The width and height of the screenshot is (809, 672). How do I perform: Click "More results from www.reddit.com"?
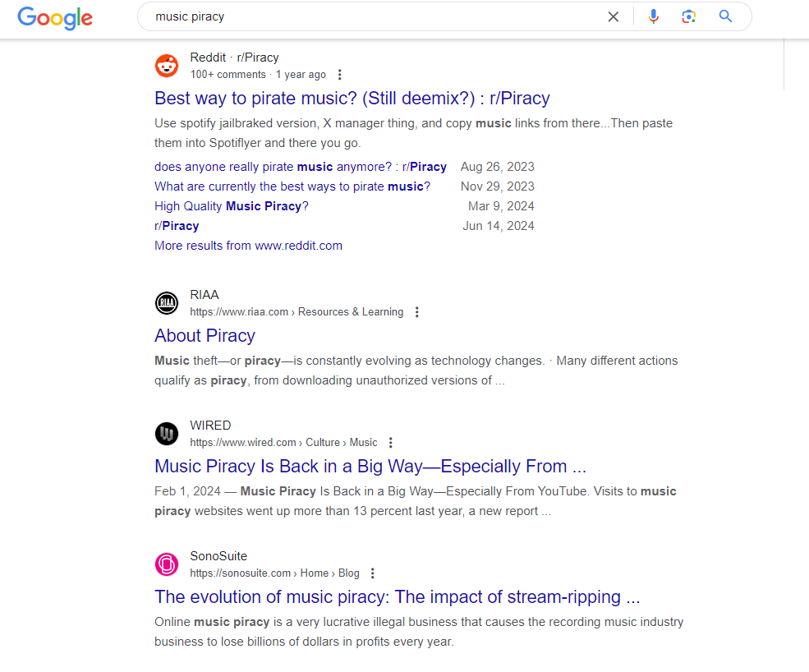point(248,246)
